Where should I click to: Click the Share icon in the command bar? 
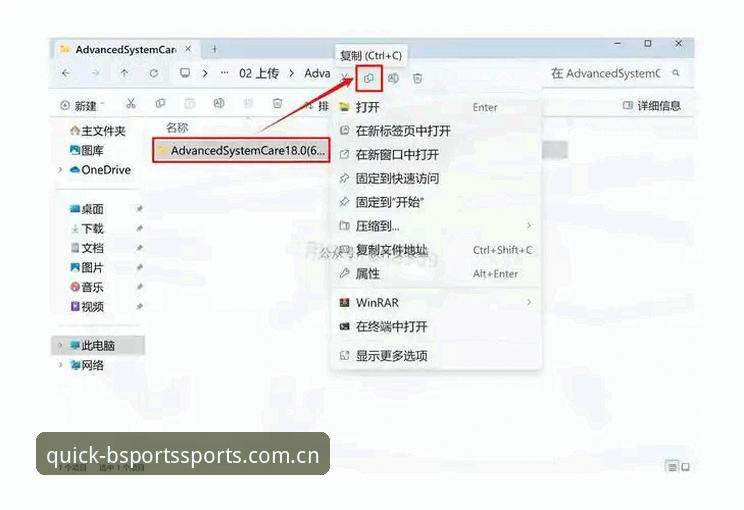(248, 103)
